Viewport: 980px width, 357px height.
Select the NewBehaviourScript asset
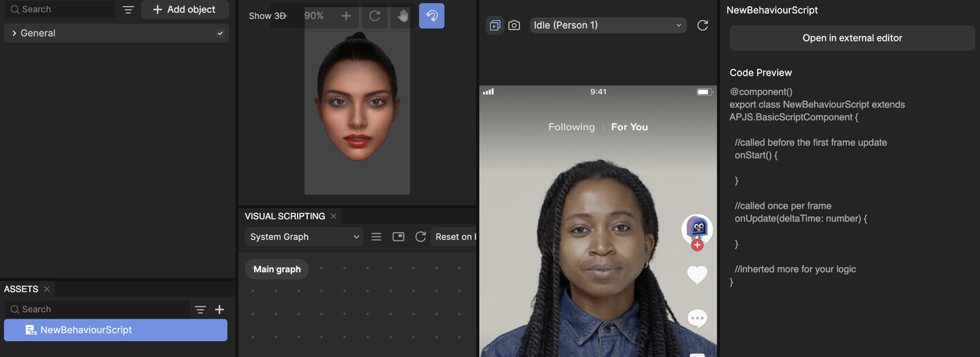coord(116,330)
